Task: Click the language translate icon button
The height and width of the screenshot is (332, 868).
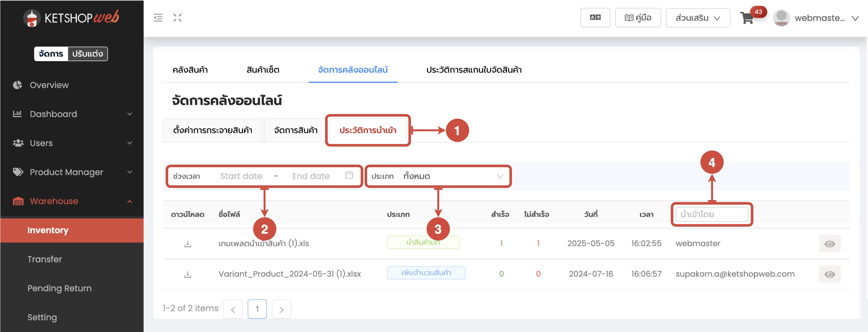Action: click(595, 18)
